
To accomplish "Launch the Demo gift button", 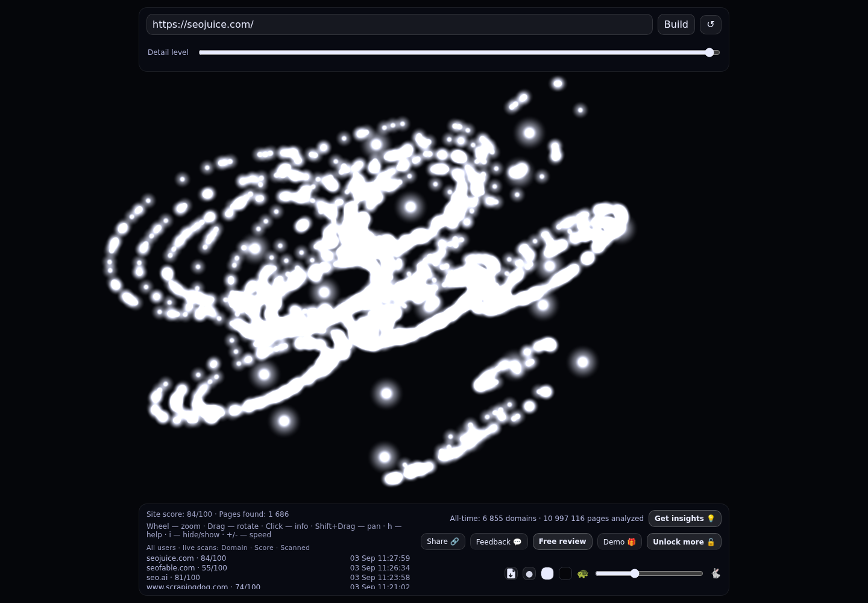I will point(619,541).
